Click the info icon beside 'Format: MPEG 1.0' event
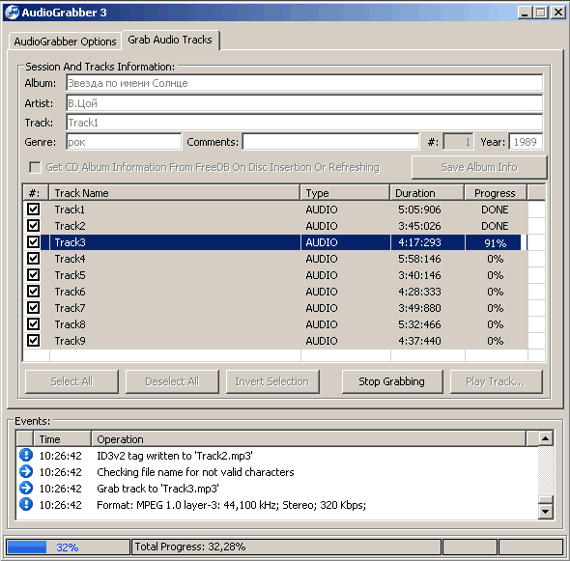This screenshot has width=570, height=561. pos(26,504)
